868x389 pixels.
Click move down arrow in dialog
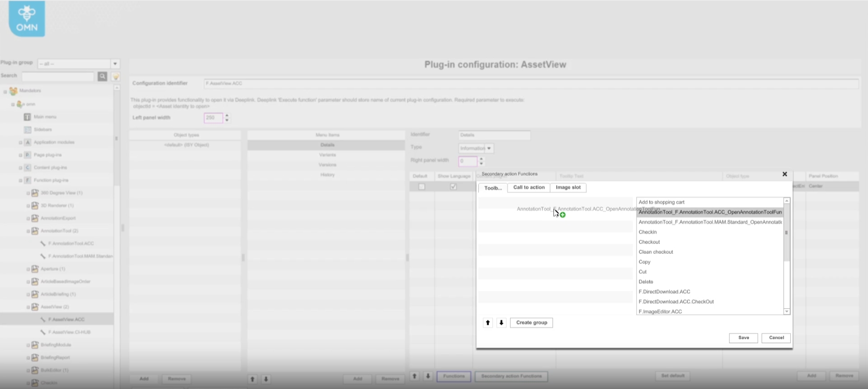[x=501, y=323]
